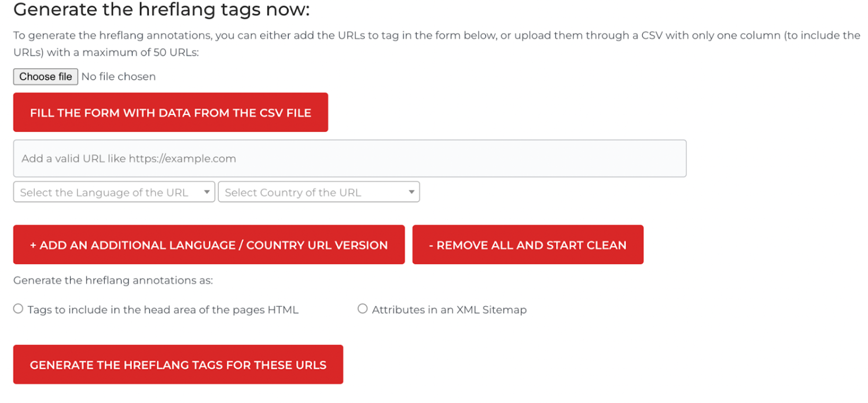This screenshot has height=403, width=868.
Task: Click the 'Generate the hreflang annotations as' text
Action: (113, 281)
